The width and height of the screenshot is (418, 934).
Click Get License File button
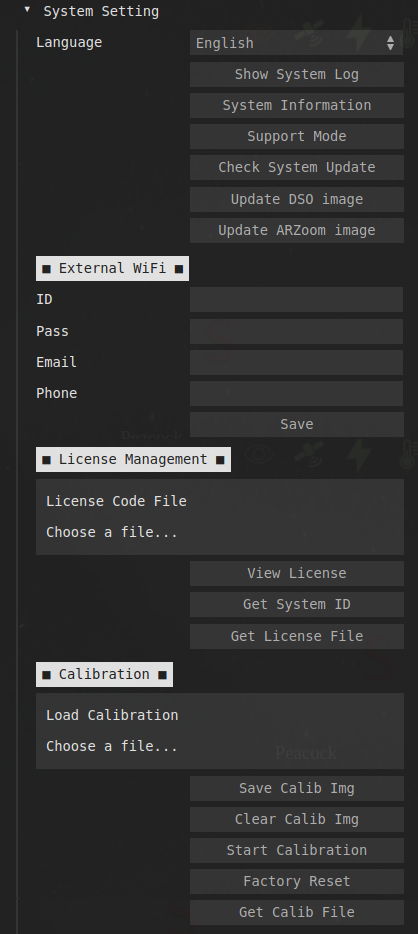click(297, 636)
